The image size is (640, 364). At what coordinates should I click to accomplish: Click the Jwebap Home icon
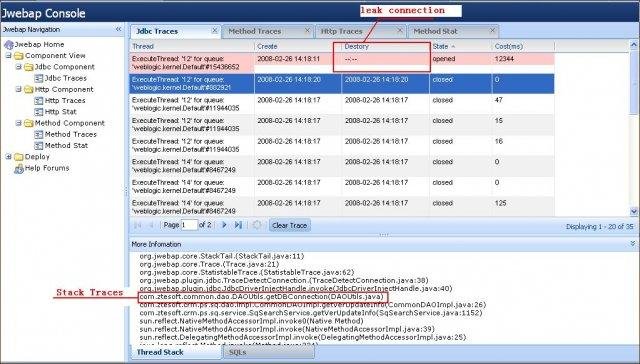click(9, 44)
